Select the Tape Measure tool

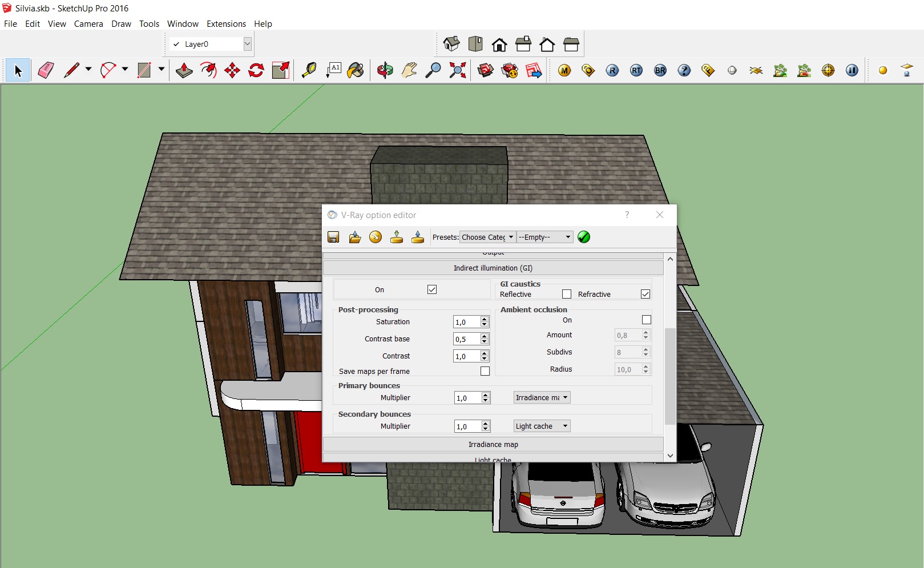309,70
